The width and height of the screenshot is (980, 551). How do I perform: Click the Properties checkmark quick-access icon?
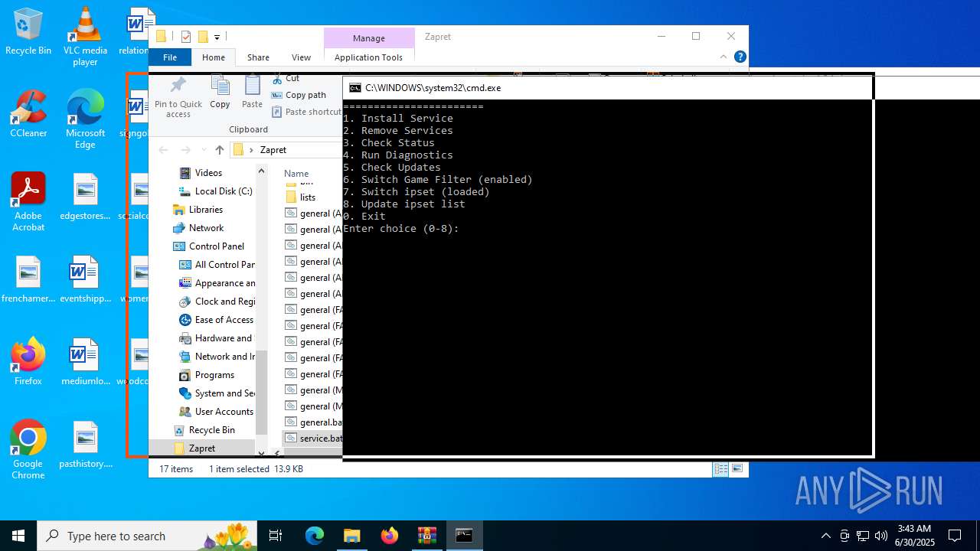click(x=185, y=37)
